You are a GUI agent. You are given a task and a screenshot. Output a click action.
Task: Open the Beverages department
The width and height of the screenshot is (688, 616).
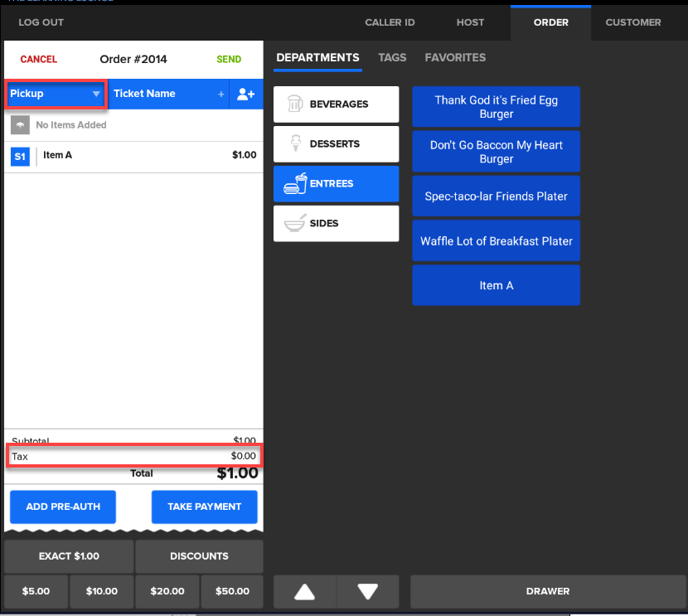[x=336, y=104]
